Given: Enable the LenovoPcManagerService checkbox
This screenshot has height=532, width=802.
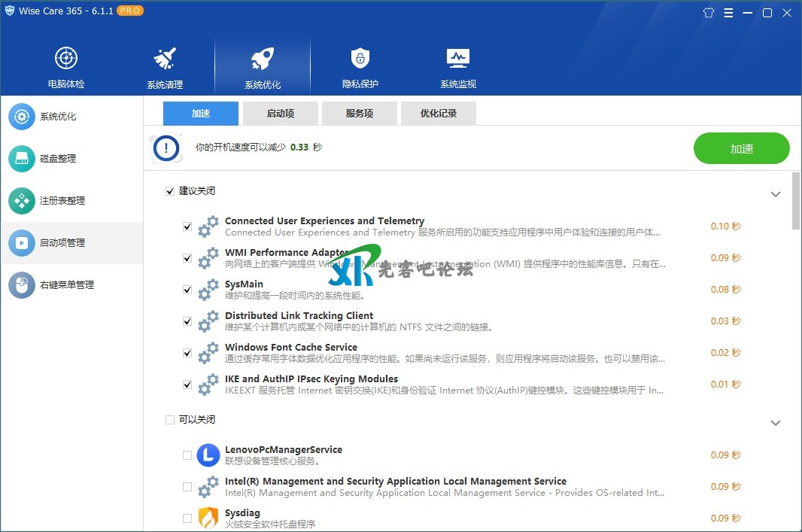Looking at the screenshot, I should coord(187,455).
